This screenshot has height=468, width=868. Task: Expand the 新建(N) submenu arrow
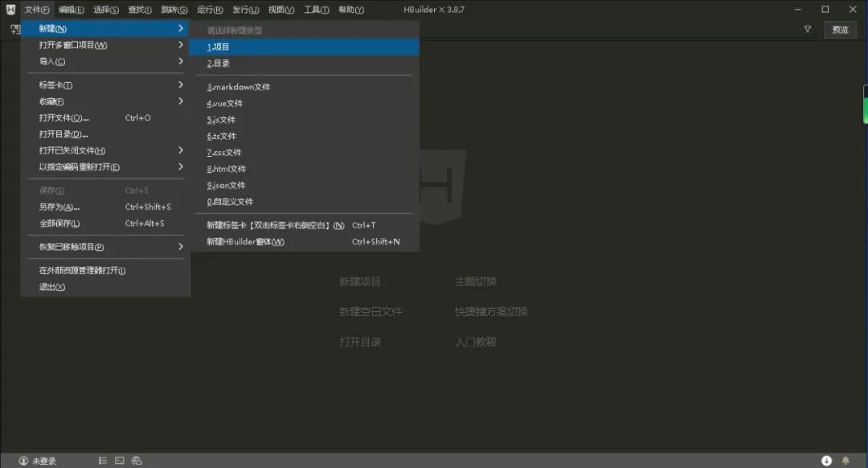click(x=181, y=28)
